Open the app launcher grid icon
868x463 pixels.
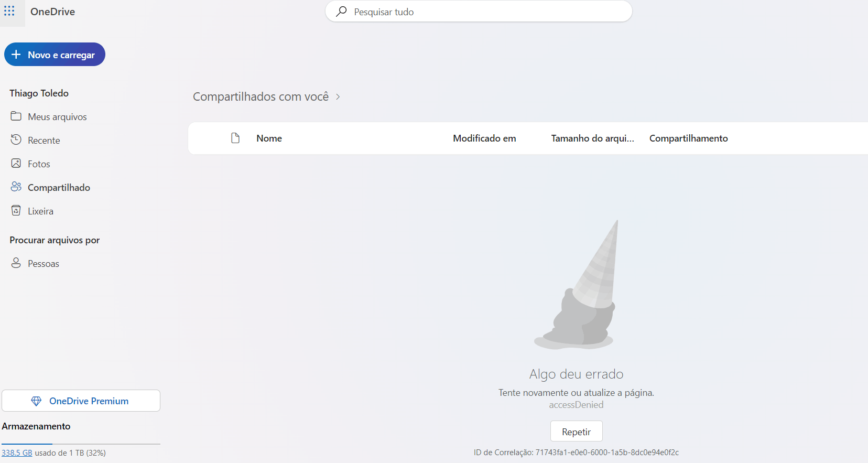[9, 11]
